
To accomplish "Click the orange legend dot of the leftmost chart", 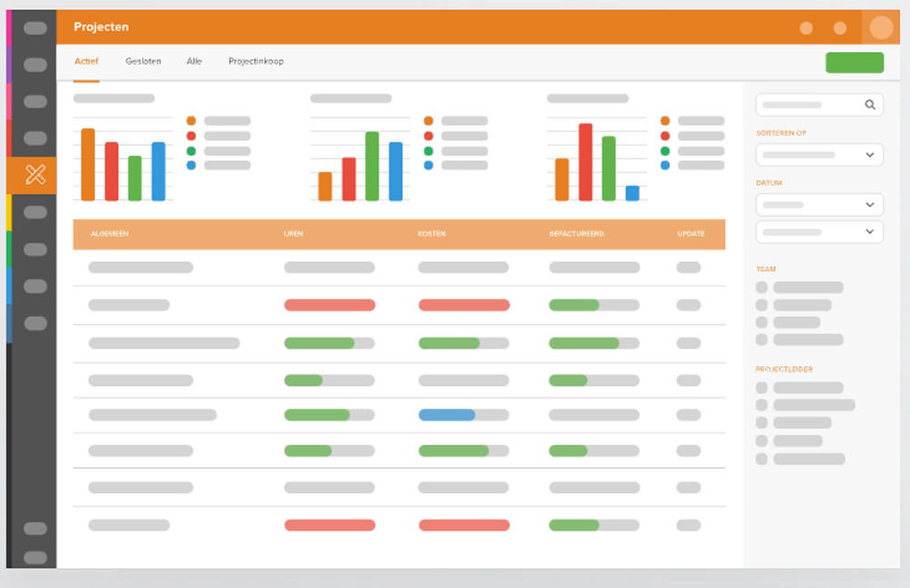I will (x=191, y=121).
